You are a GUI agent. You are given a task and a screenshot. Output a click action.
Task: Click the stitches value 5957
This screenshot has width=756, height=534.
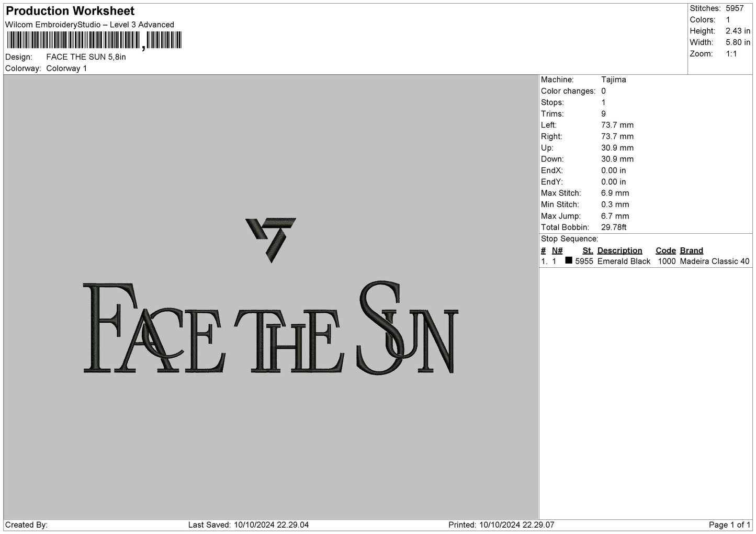tap(735, 8)
